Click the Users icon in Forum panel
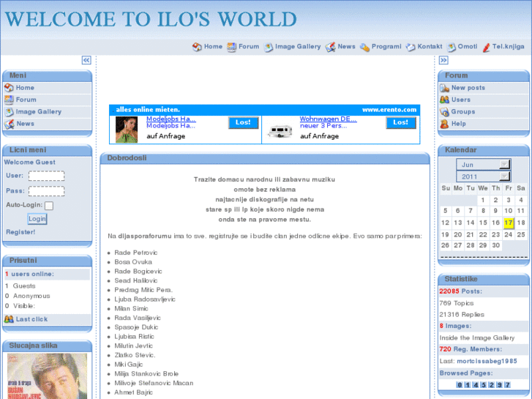 [x=444, y=100]
